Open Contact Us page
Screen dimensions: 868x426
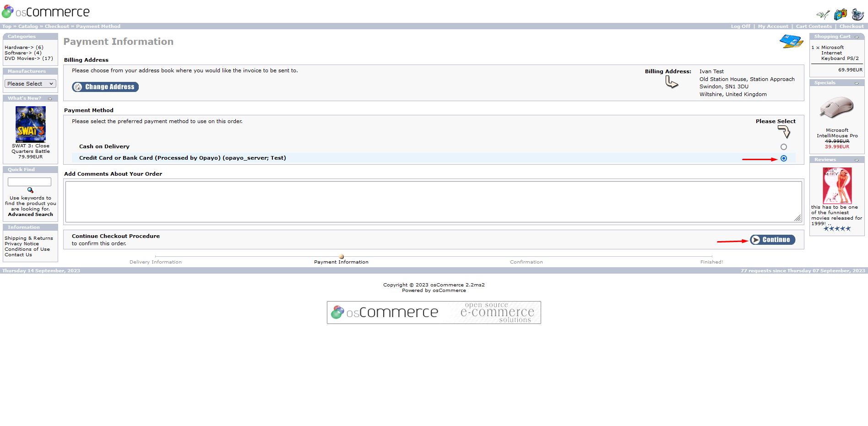pyautogui.click(x=18, y=255)
